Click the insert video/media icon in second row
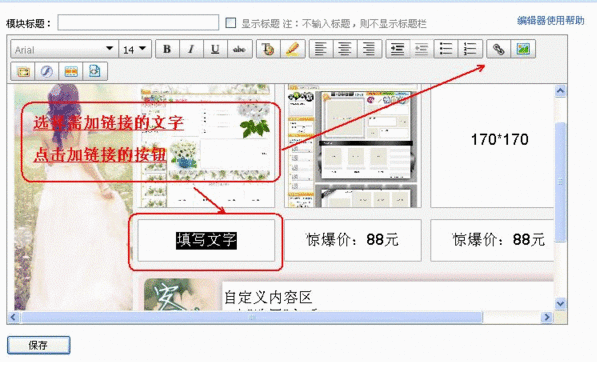This screenshot has width=600, height=368. pos(23,72)
